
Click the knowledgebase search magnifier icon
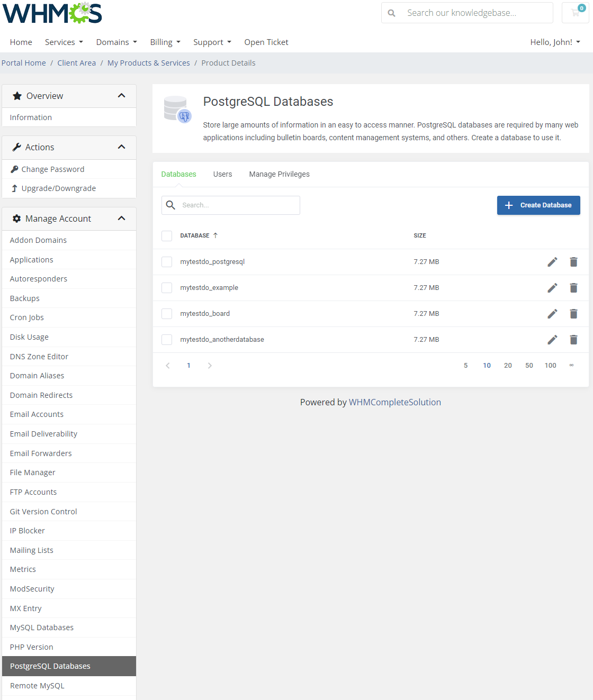pyautogui.click(x=391, y=13)
